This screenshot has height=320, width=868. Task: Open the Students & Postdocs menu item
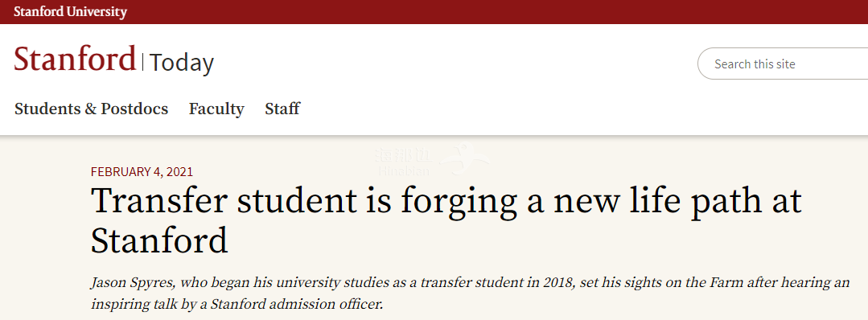92,109
